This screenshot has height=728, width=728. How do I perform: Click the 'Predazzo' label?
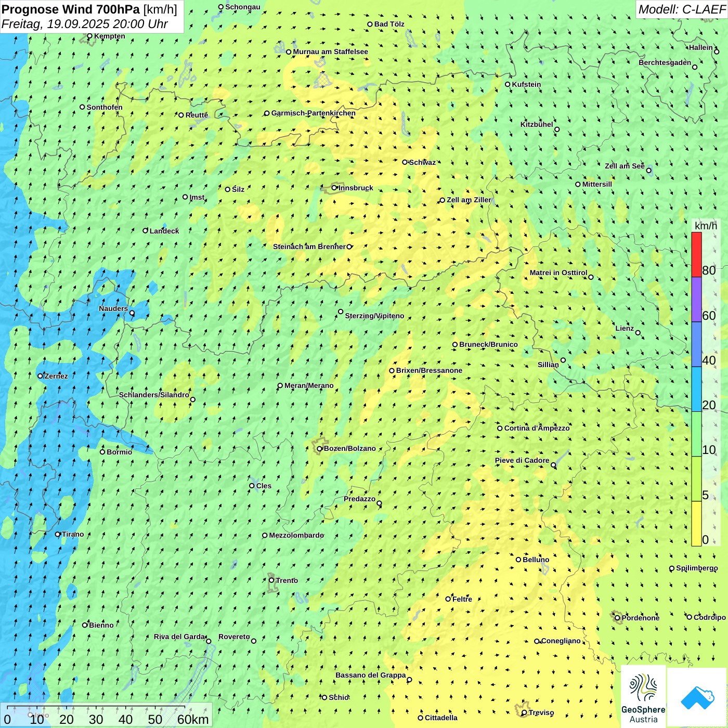pos(359,499)
